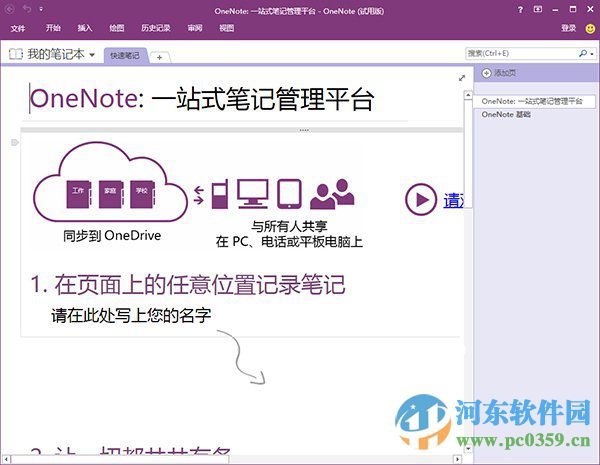Click the text 与所有人共享
This screenshot has height=465, width=600.
click(x=289, y=226)
